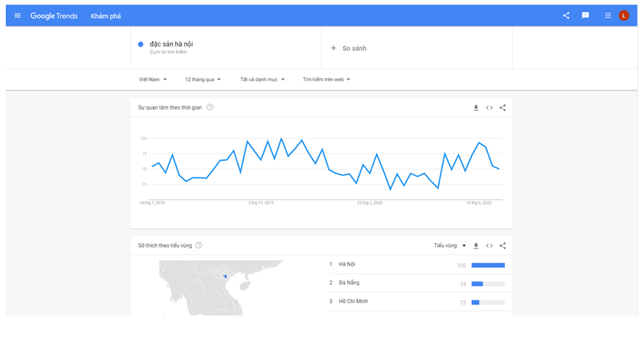The image size is (644, 338).
Task: Open the Việt Nam region dropdown
Action: click(x=153, y=79)
